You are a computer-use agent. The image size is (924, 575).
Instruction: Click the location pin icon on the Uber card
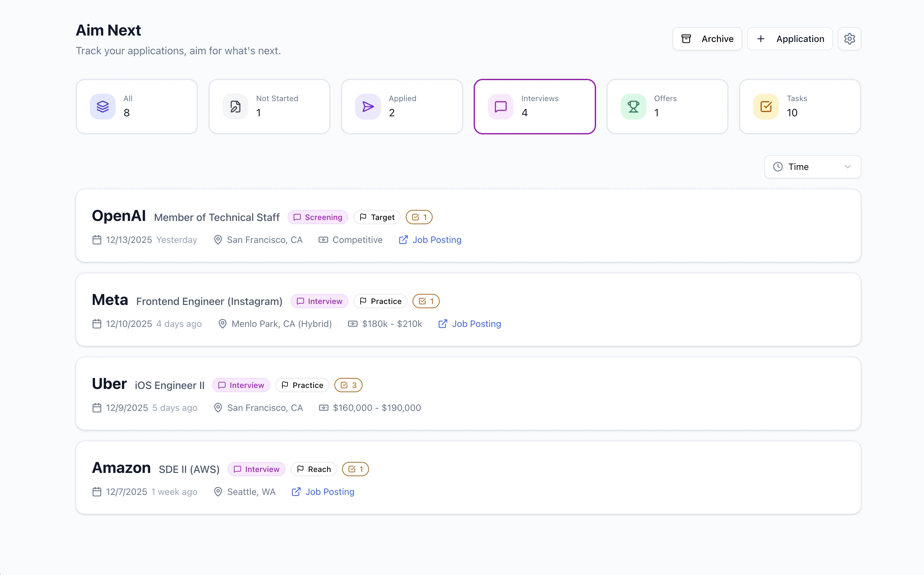tap(218, 408)
